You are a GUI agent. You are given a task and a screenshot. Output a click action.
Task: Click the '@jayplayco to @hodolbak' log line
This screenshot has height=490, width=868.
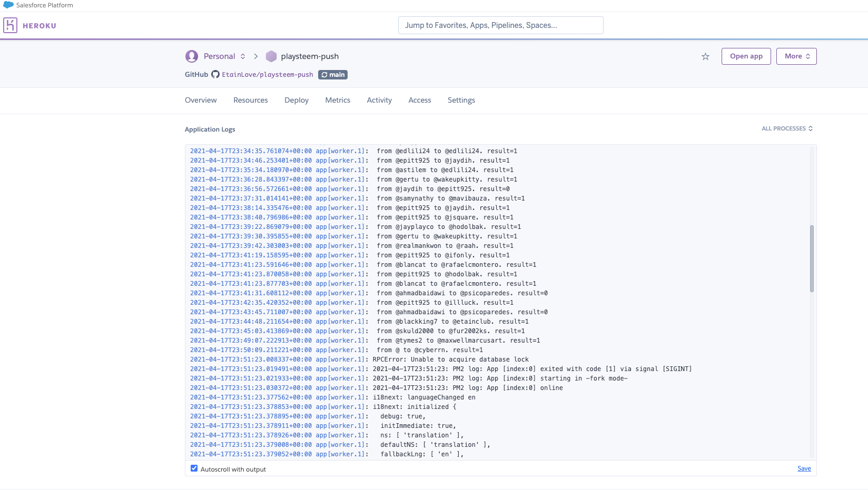(356, 227)
